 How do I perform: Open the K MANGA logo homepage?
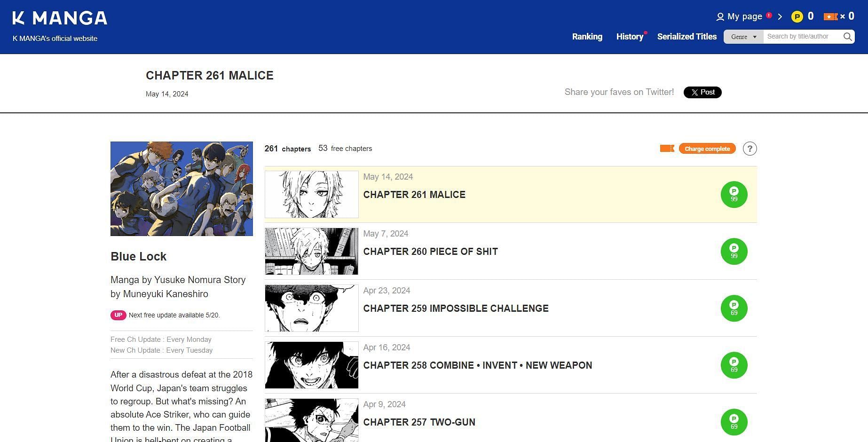click(x=60, y=18)
